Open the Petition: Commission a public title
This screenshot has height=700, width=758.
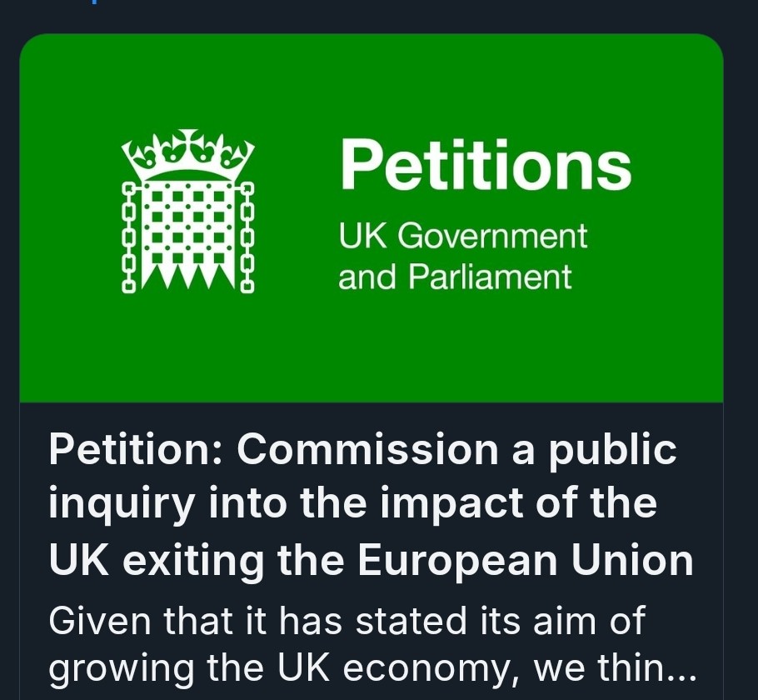coord(362,450)
